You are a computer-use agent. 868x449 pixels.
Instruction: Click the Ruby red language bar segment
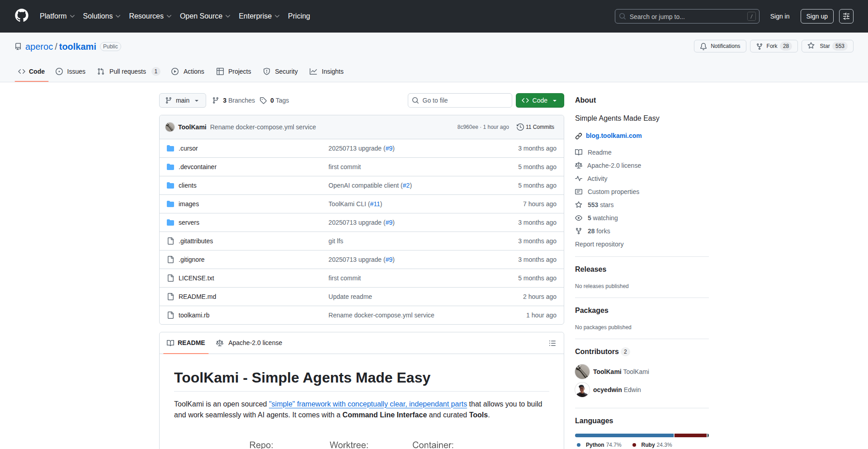690,435
